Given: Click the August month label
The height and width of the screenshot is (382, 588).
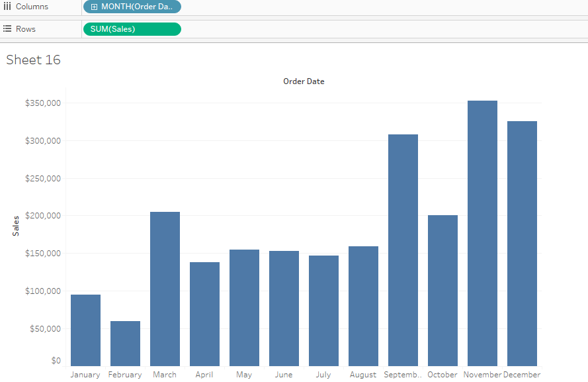Looking at the screenshot, I should tap(363, 375).
